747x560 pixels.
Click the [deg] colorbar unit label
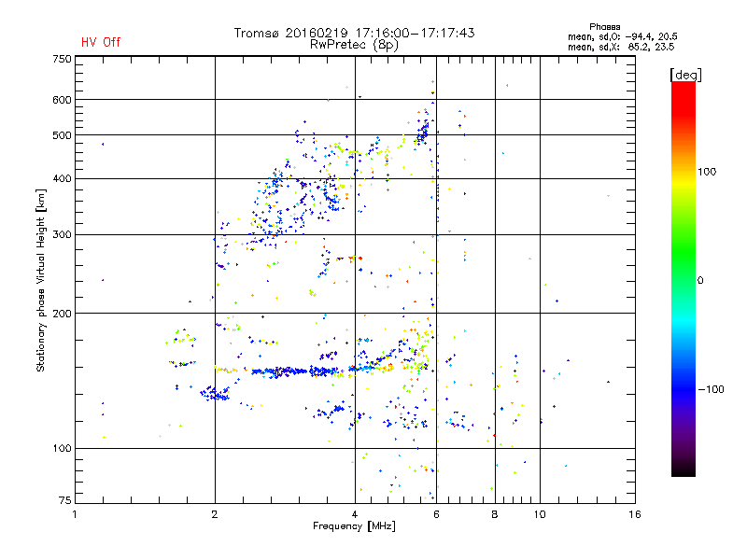click(x=685, y=76)
